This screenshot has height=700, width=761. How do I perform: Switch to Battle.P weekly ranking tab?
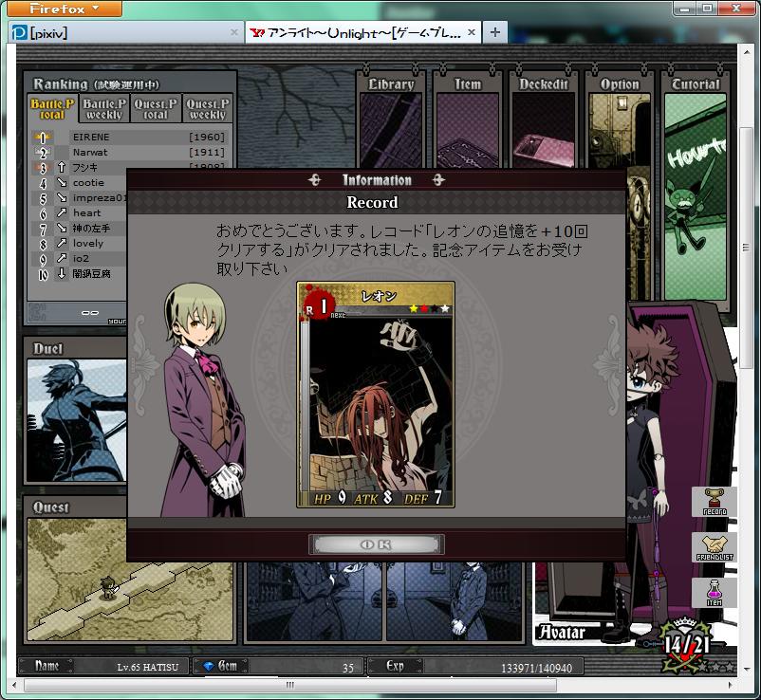coord(104,109)
